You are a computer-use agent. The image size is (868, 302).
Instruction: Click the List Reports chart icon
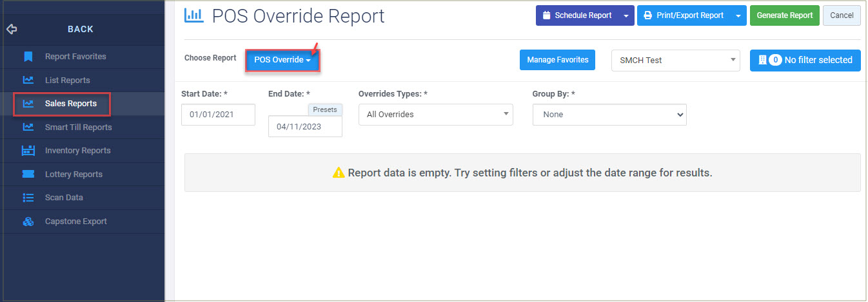pyautogui.click(x=28, y=80)
